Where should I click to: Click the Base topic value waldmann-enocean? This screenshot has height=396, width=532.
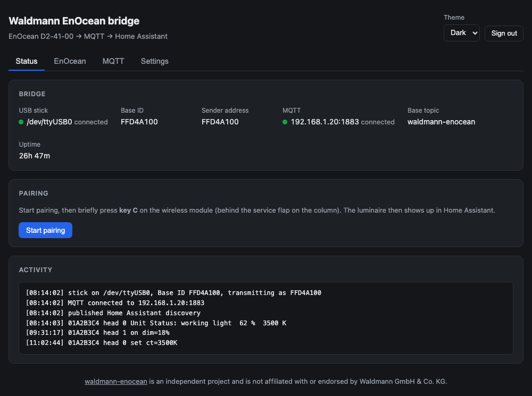441,122
